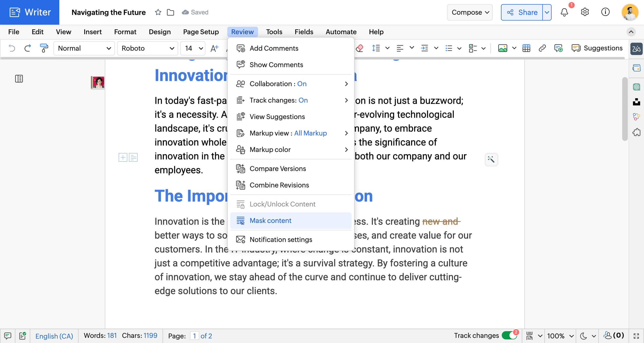Choose Compare Versions from Review menu
This screenshot has height=343, width=644.
tap(291, 169)
